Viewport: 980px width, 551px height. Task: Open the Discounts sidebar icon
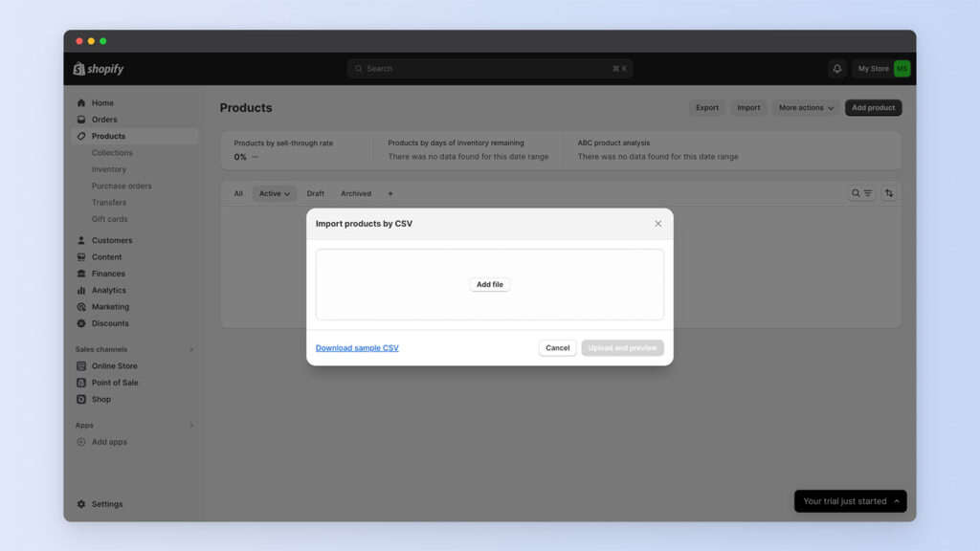pyautogui.click(x=81, y=323)
